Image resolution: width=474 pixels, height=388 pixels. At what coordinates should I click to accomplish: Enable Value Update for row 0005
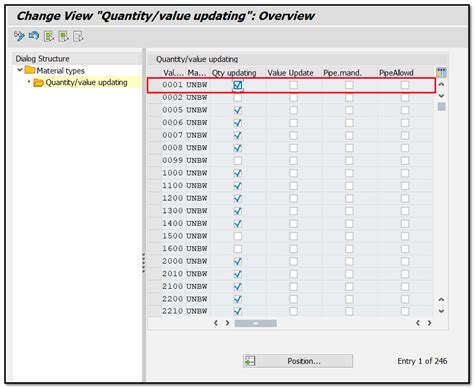click(293, 110)
